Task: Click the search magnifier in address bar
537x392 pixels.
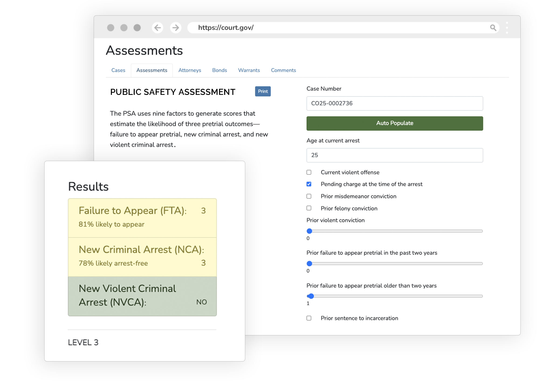Action: pos(493,28)
